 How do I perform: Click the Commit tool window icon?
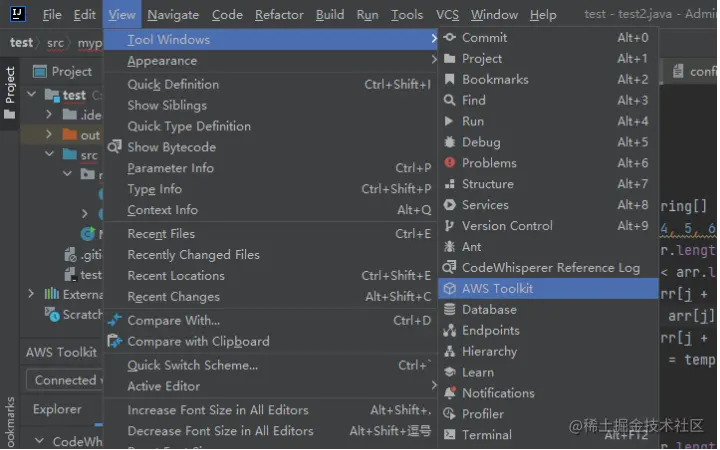[450, 38]
